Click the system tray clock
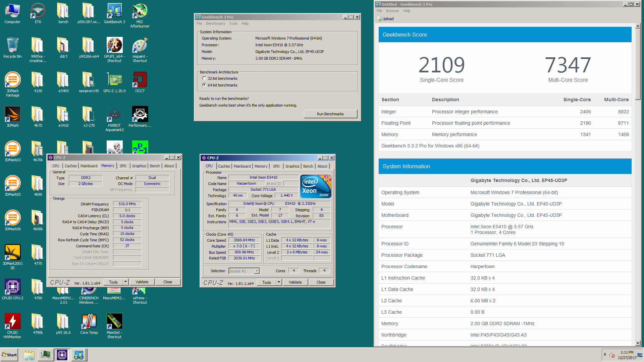Image resolution: width=644 pixels, height=362 pixels. pyautogui.click(x=627, y=355)
